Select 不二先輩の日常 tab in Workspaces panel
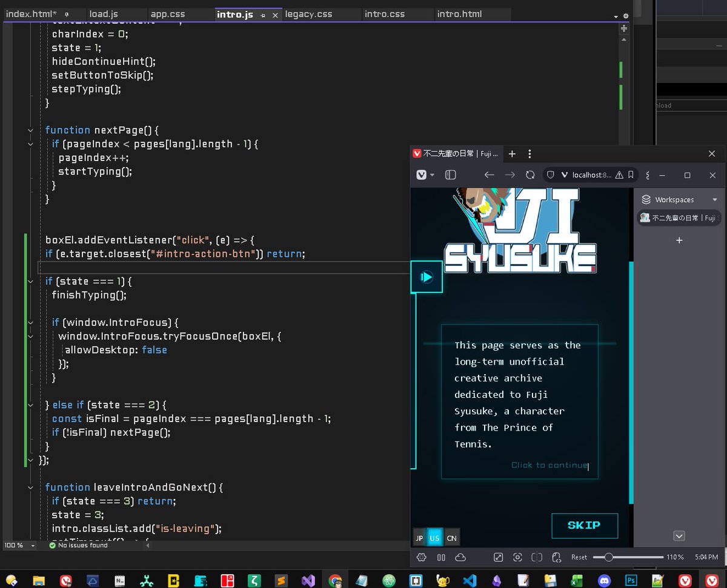Viewport: 727px width, 588px height. [679, 217]
